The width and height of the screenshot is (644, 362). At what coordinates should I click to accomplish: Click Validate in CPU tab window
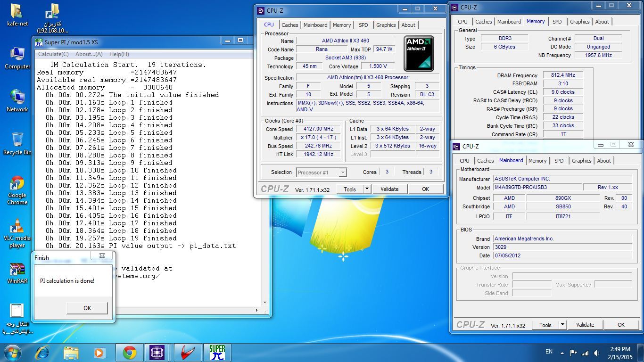click(389, 189)
